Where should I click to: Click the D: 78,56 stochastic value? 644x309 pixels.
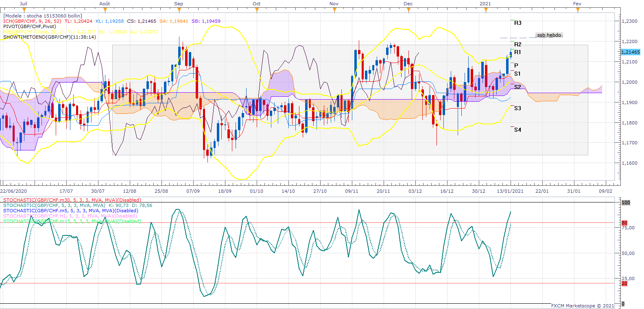click(x=142, y=205)
